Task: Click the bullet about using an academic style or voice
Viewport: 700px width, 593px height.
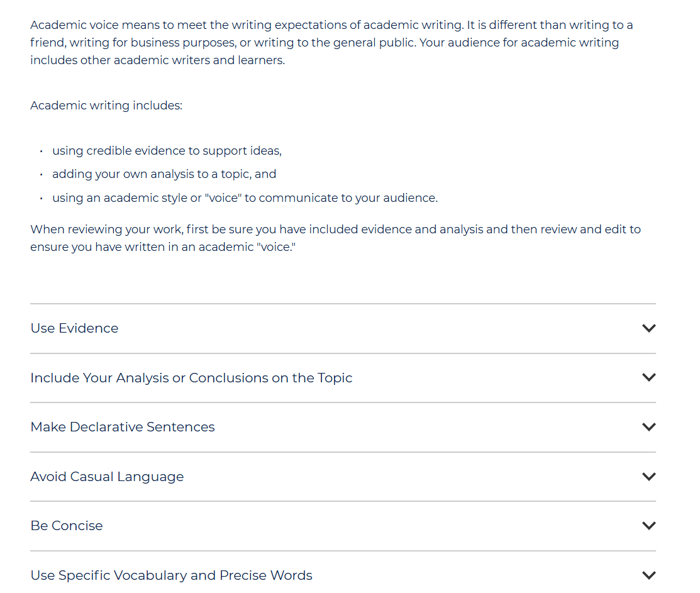Action: pos(245,197)
